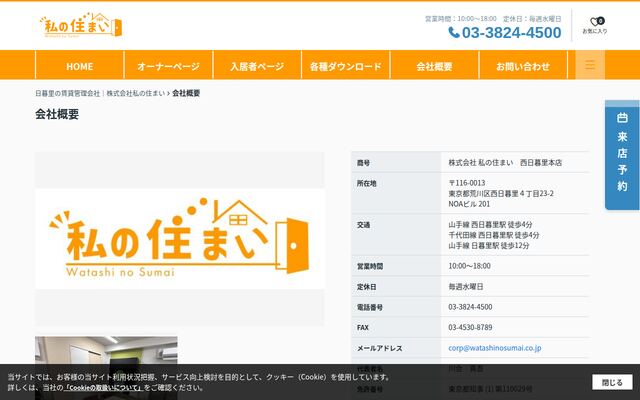Screen dimensions: 640x400
Task: Click 03-3824-4500 table value
Action: pos(470,307)
